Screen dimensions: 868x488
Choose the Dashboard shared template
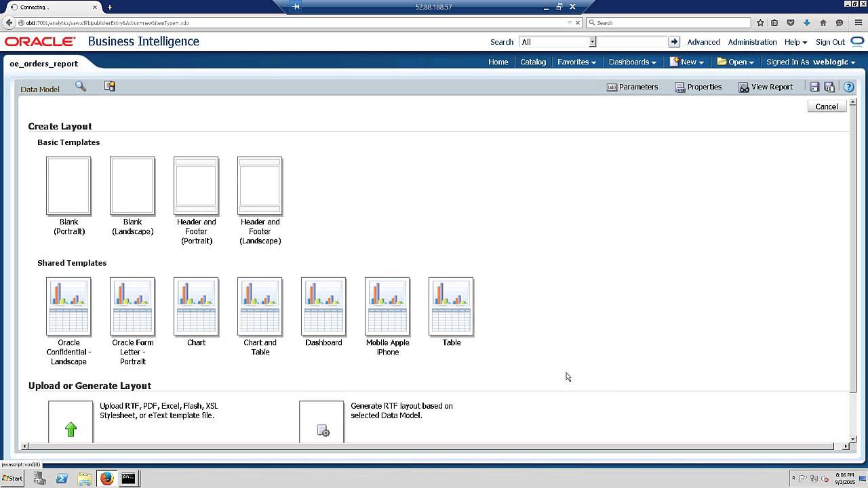tap(323, 306)
